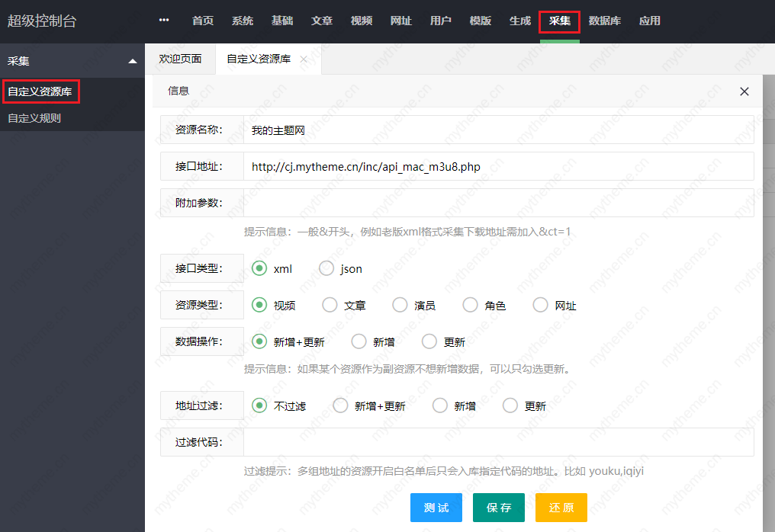Close the 信息 dialog with the X icon
This screenshot has height=532, width=775.
point(744,91)
